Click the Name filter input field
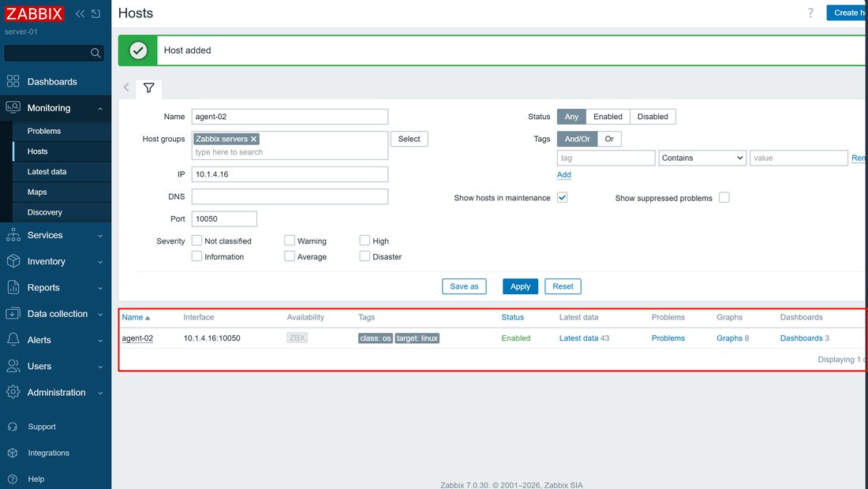Screen dimensions: 868x489 tap(290, 116)
